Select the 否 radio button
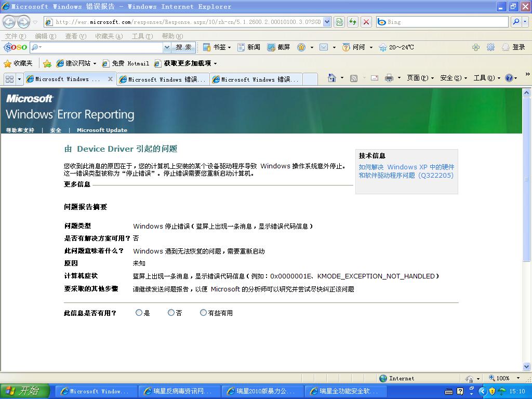 pos(171,312)
